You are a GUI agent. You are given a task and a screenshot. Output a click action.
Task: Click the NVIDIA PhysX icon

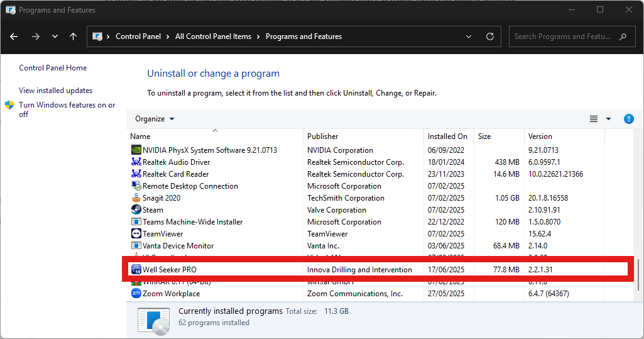(136, 150)
